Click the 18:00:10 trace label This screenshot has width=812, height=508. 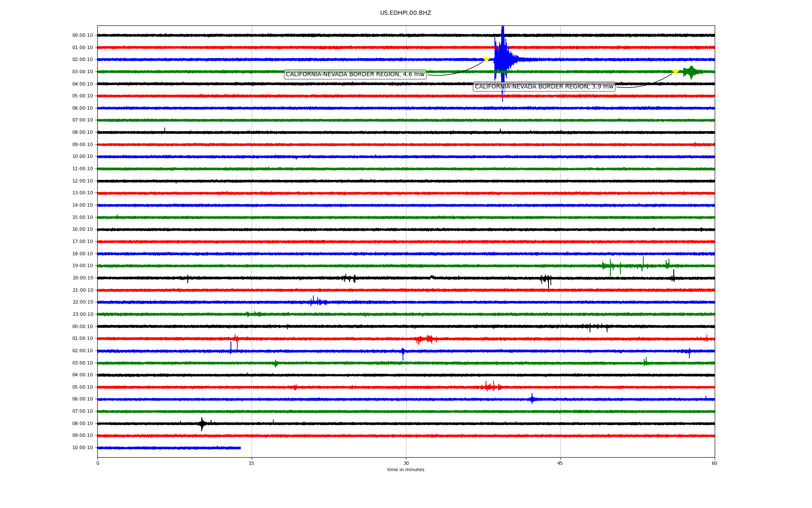(82, 254)
